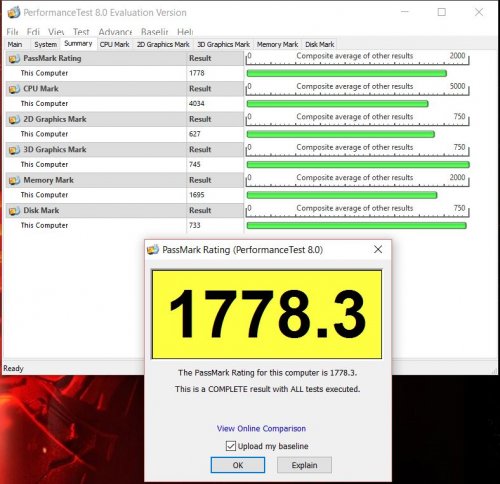Click the large yellow 1778.3 score panel
500x484 pixels.
[267, 314]
